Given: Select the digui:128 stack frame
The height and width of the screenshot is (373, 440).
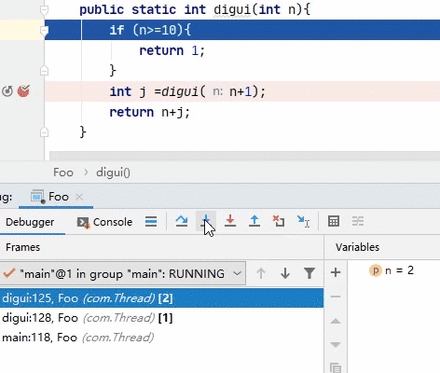Looking at the screenshot, I should (162, 318).
